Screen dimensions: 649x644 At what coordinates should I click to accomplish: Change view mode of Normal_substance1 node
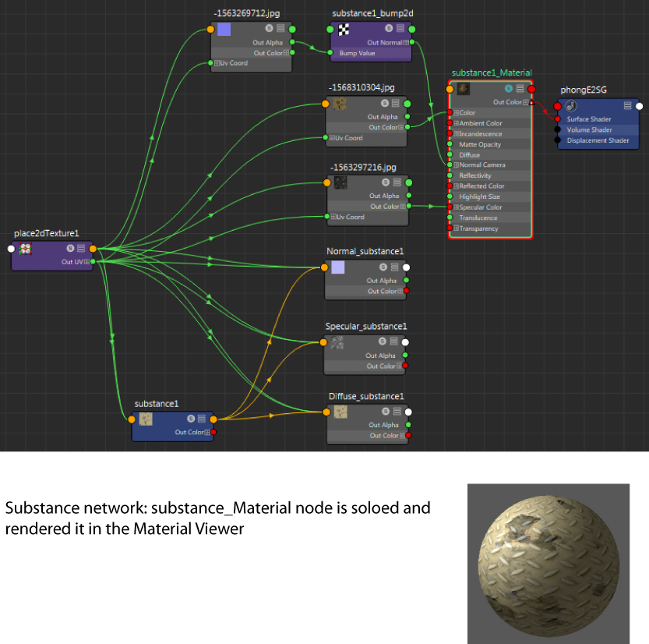pyautogui.click(x=394, y=267)
